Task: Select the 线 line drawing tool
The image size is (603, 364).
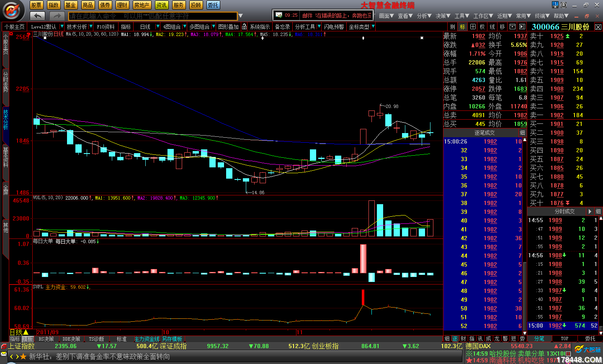Action: tap(492, 26)
